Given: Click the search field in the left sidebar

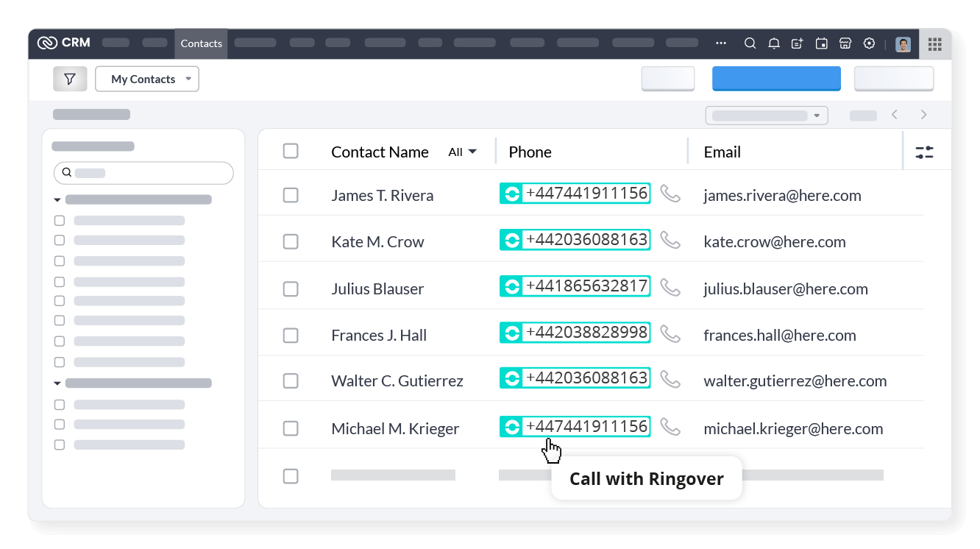Looking at the screenshot, I should (x=143, y=172).
